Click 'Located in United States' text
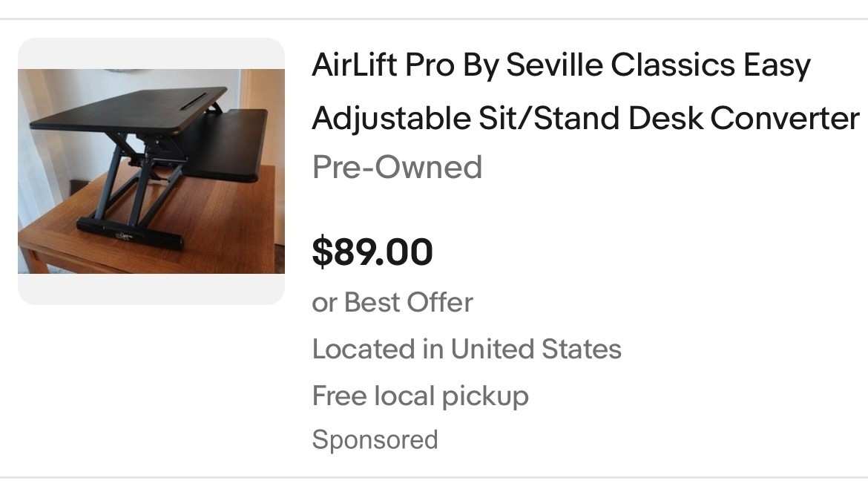Screen dimensions: 868x489 coord(467,349)
